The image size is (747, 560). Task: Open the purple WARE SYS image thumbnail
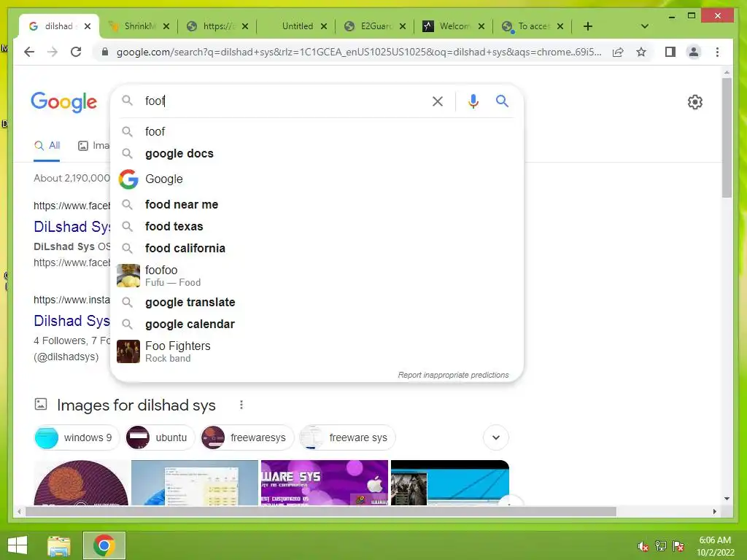pyautogui.click(x=325, y=483)
